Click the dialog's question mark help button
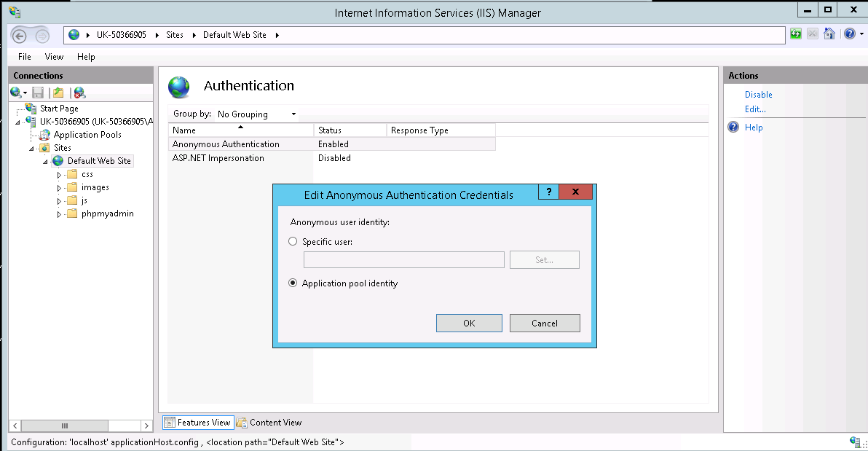 [x=548, y=192]
